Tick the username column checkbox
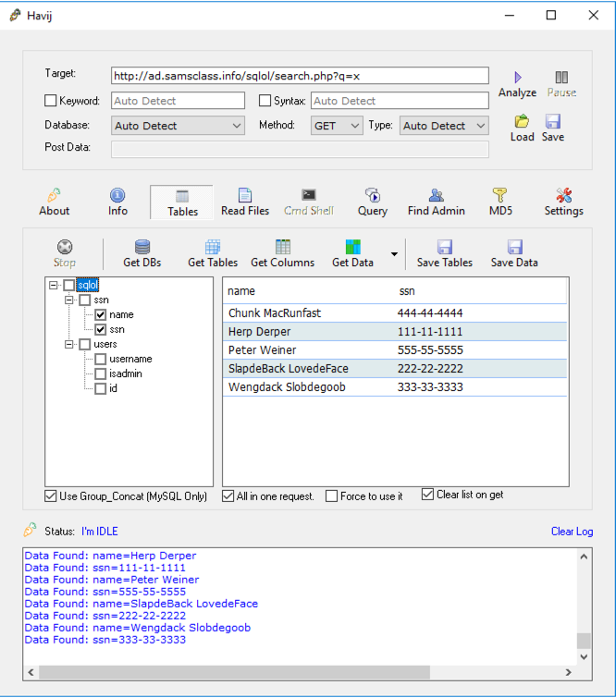Screen dimensions: 616x698 click(x=100, y=359)
